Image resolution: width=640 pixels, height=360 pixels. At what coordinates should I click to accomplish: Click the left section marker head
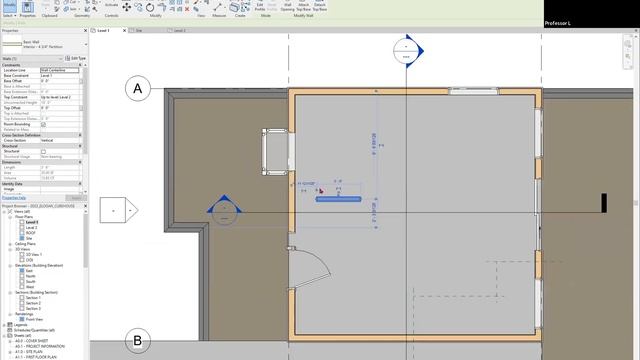tap(224, 210)
